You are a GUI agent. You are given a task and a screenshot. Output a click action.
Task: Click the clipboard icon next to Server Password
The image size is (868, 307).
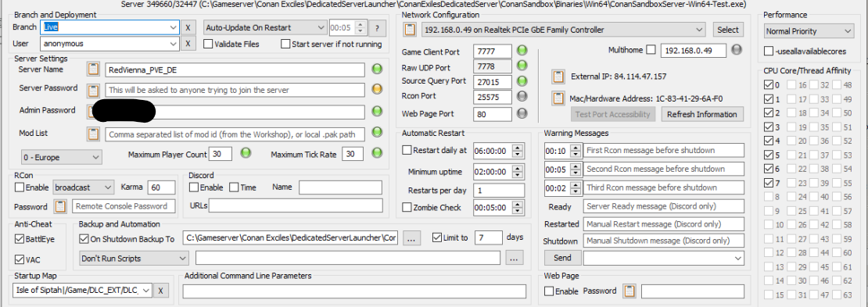click(94, 90)
